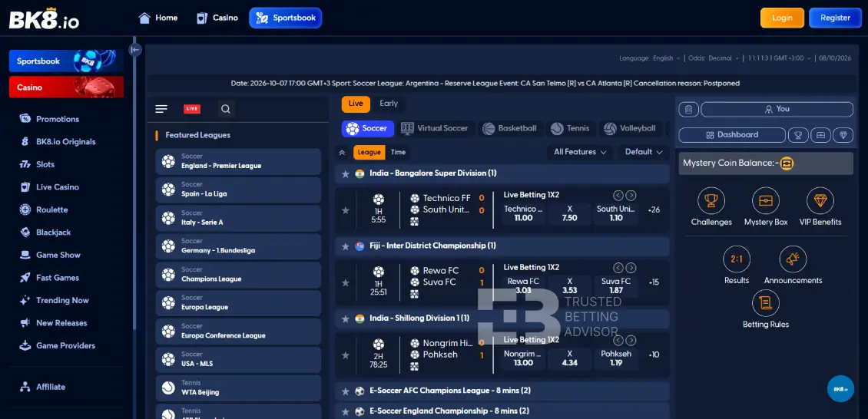
Task: Click the small mystery box icon beside Dashboard
Action: [821, 135]
